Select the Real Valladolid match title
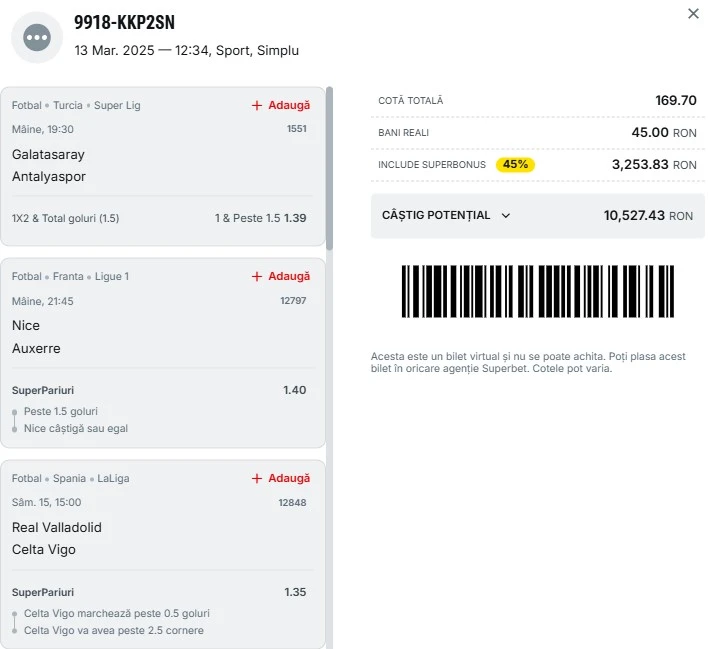708x649 pixels. tap(57, 528)
